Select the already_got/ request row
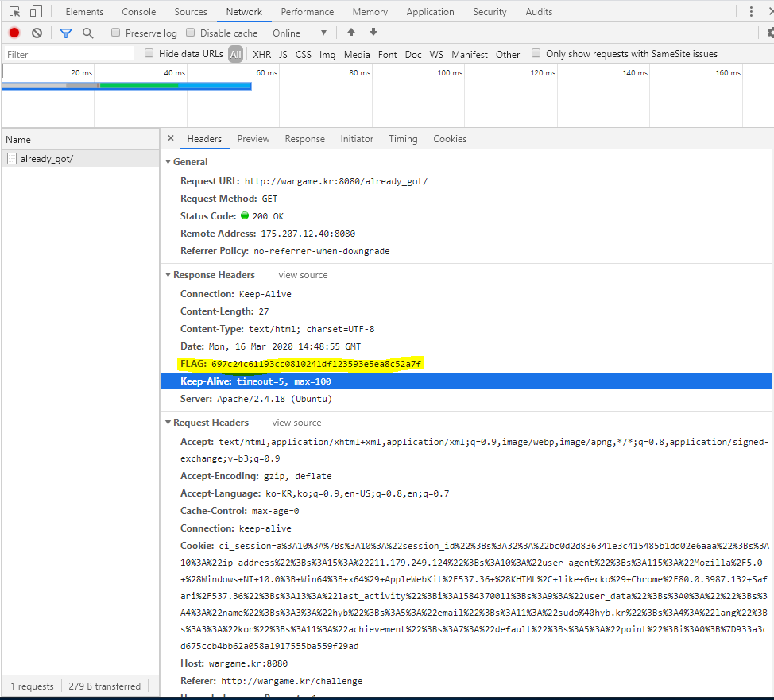 click(80, 158)
